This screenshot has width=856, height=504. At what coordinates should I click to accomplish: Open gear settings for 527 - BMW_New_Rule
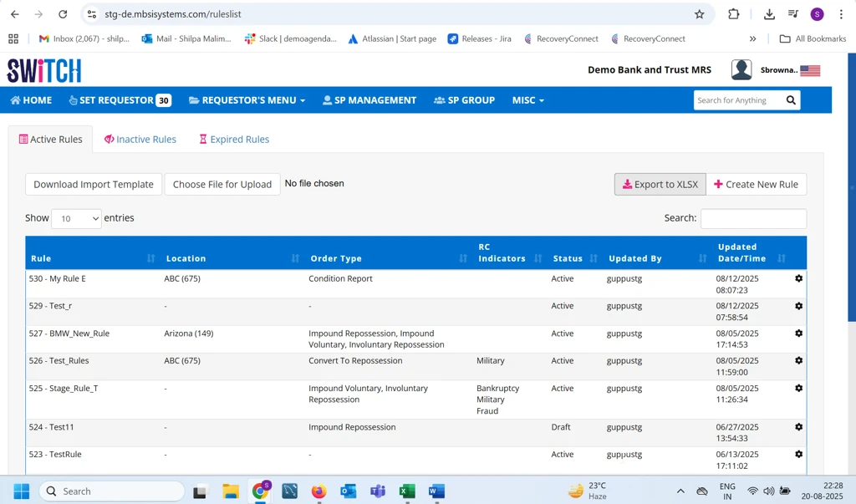click(798, 333)
